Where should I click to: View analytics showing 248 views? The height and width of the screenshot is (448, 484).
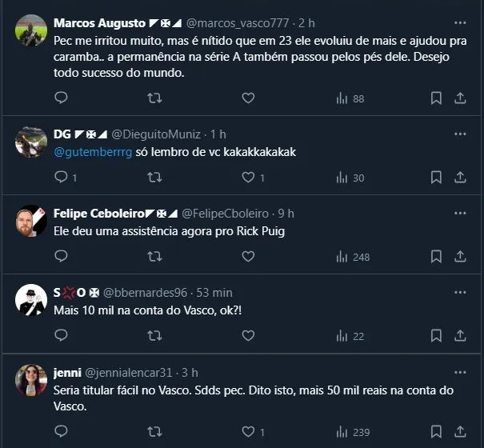click(353, 257)
